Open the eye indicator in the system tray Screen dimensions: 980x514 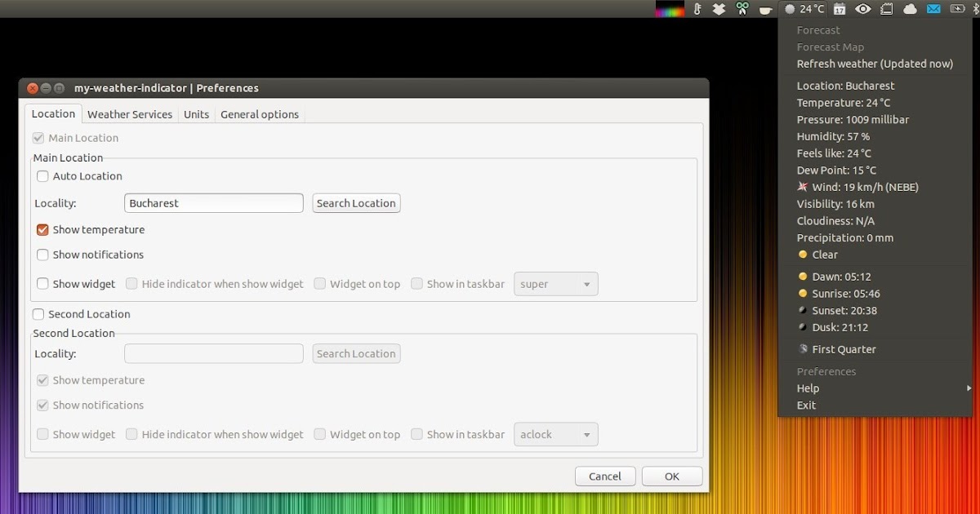pyautogui.click(x=862, y=9)
